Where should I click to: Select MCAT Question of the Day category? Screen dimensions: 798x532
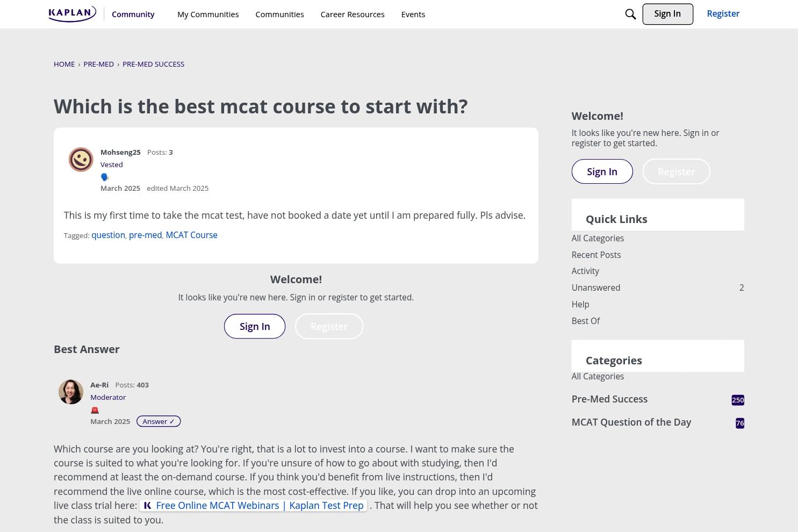tap(631, 422)
